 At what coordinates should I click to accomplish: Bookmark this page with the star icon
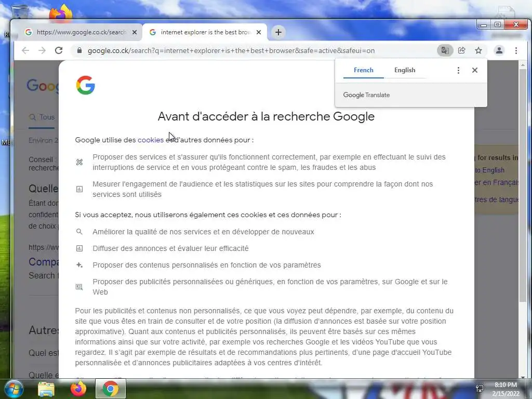(478, 50)
